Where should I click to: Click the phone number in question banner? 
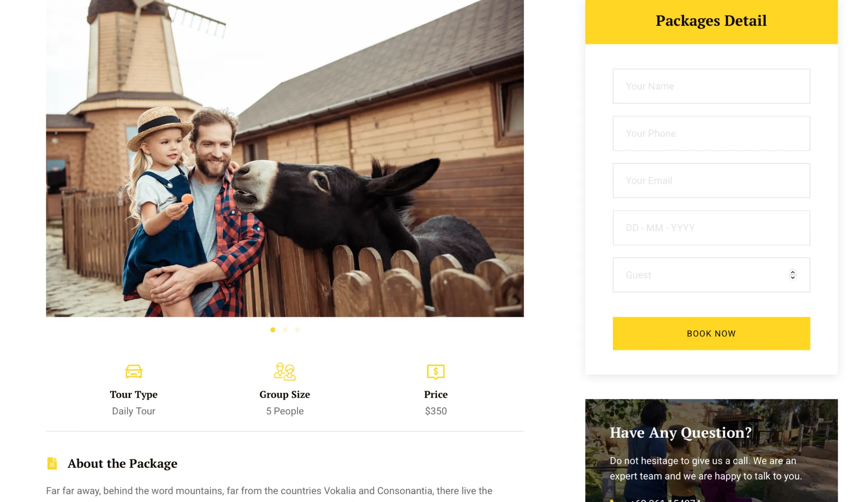[665, 500]
